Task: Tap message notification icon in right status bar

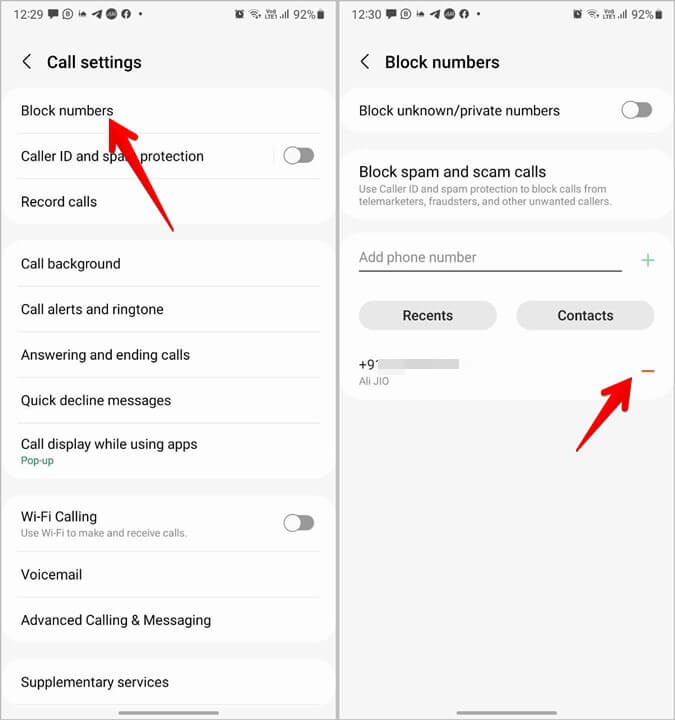Action: (x=391, y=14)
